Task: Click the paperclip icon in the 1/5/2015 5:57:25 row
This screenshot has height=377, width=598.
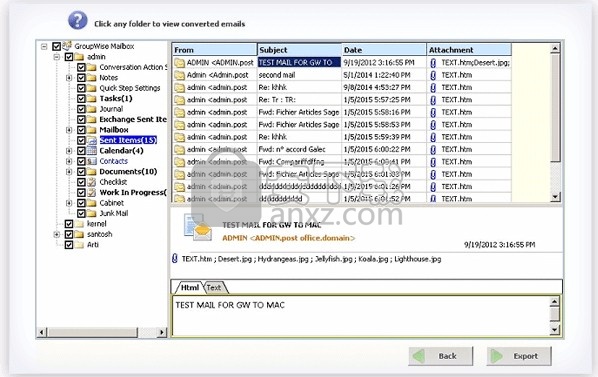Action: click(433, 100)
